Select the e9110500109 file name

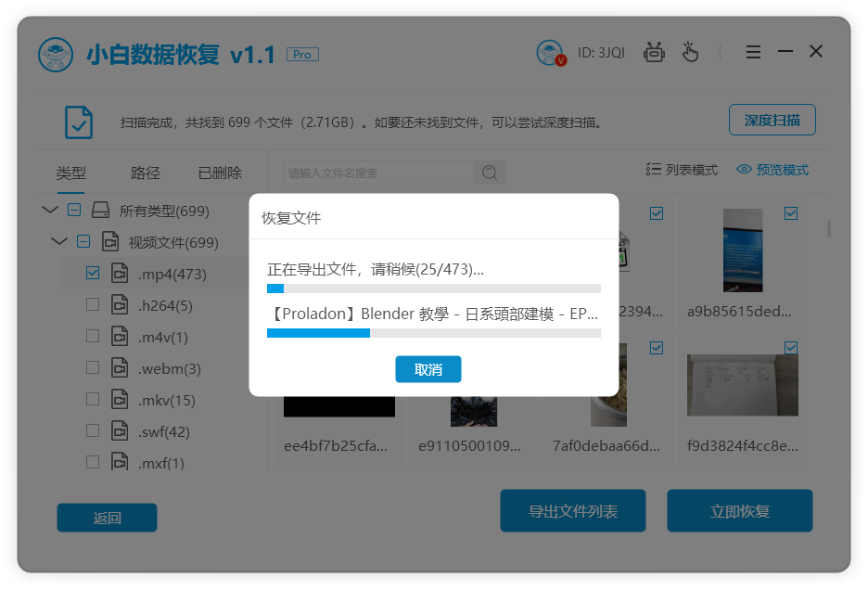(469, 446)
